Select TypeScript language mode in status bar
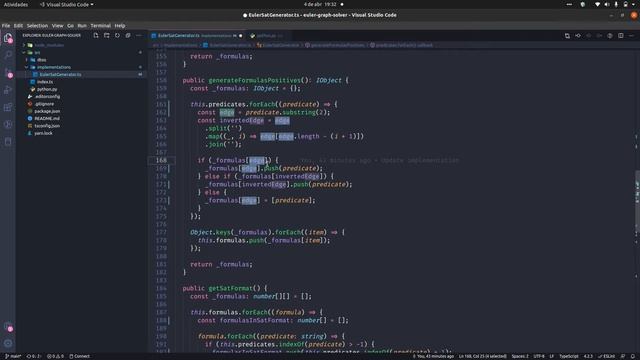Screen dimensions: 640x360 point(569,356)
